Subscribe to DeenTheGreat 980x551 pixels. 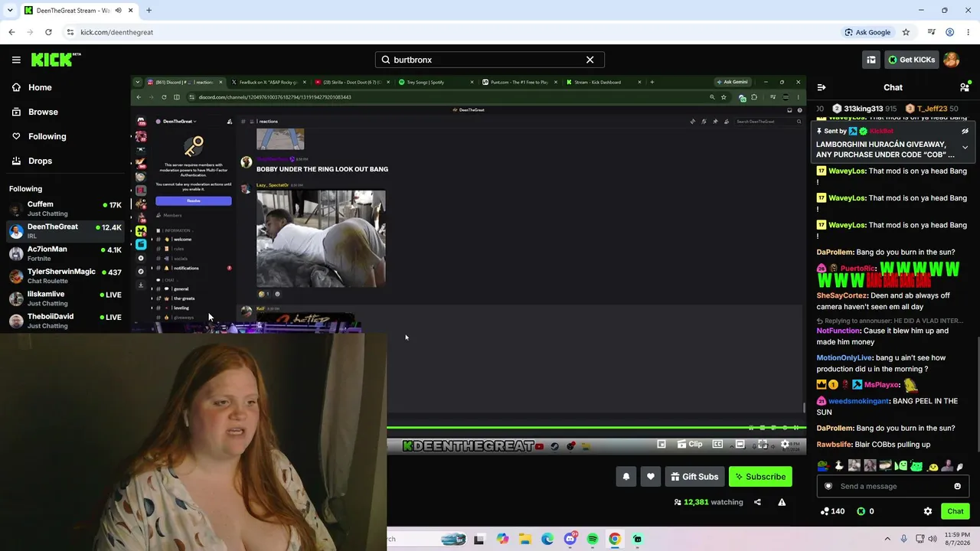(760, 477)
